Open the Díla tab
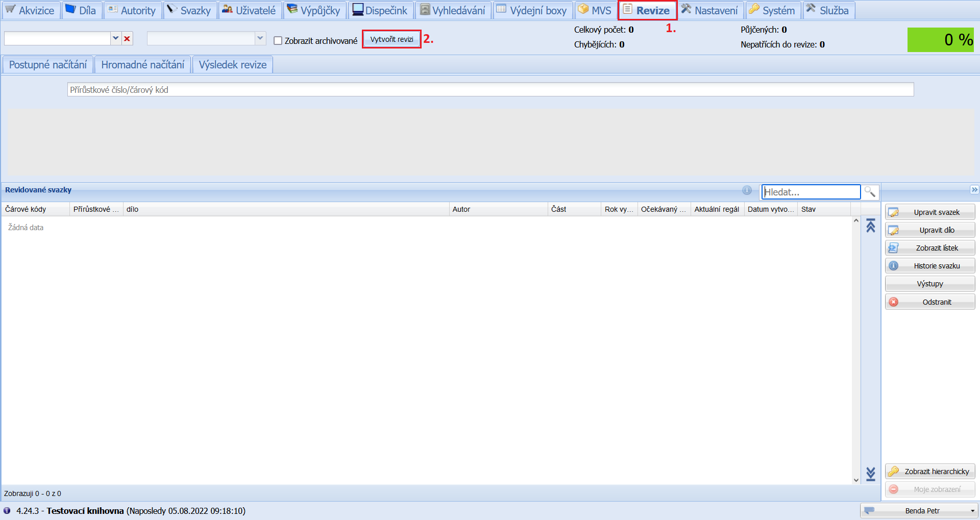This screenshot has width=980, height=520. click(x=82, y=10)
